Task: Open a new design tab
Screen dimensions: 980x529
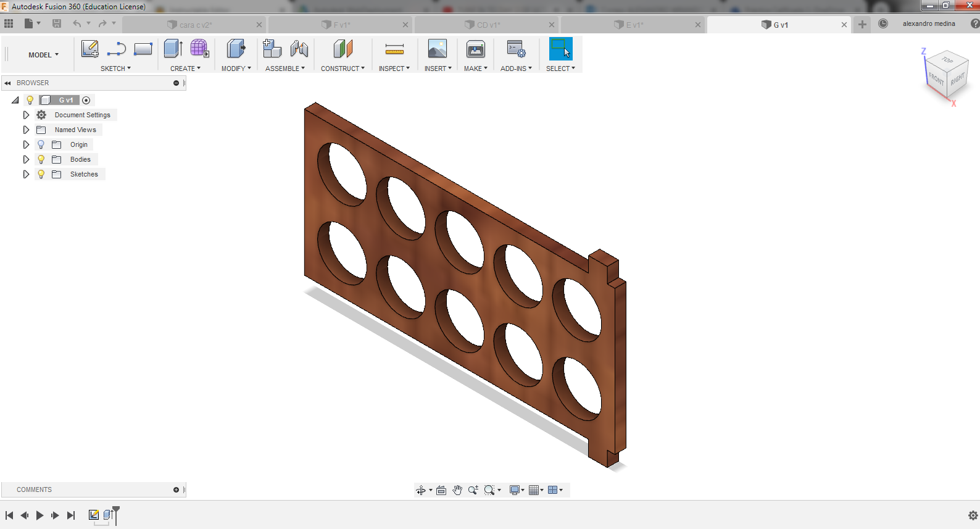Action: [862, 24]
